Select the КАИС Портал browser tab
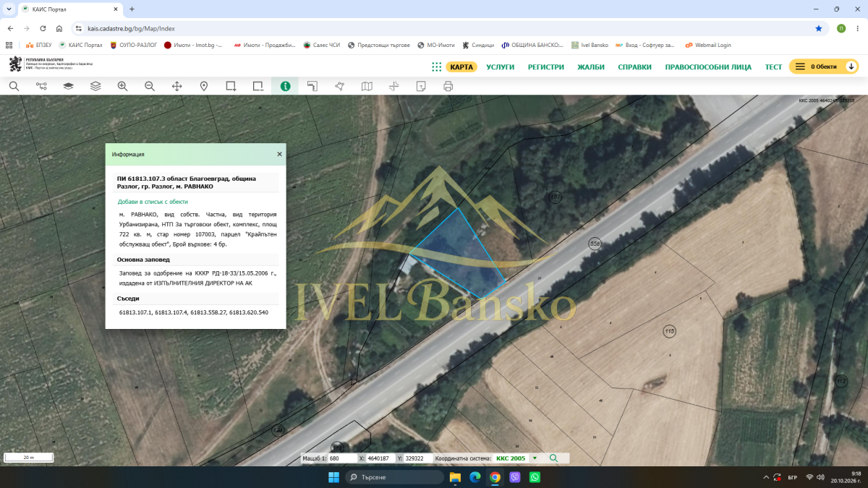This screenshot has width=868, height=488. coord(69,9)
